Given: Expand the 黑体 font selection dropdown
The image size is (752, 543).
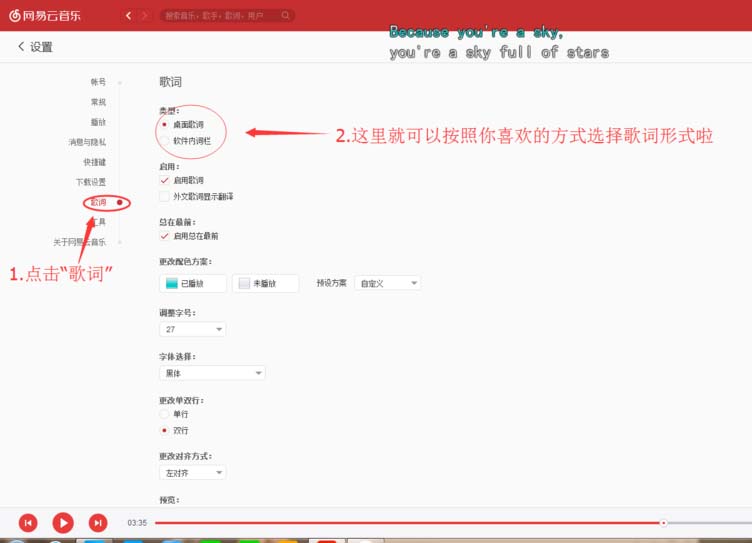Looking at the screenshot, I should [211, 373].
